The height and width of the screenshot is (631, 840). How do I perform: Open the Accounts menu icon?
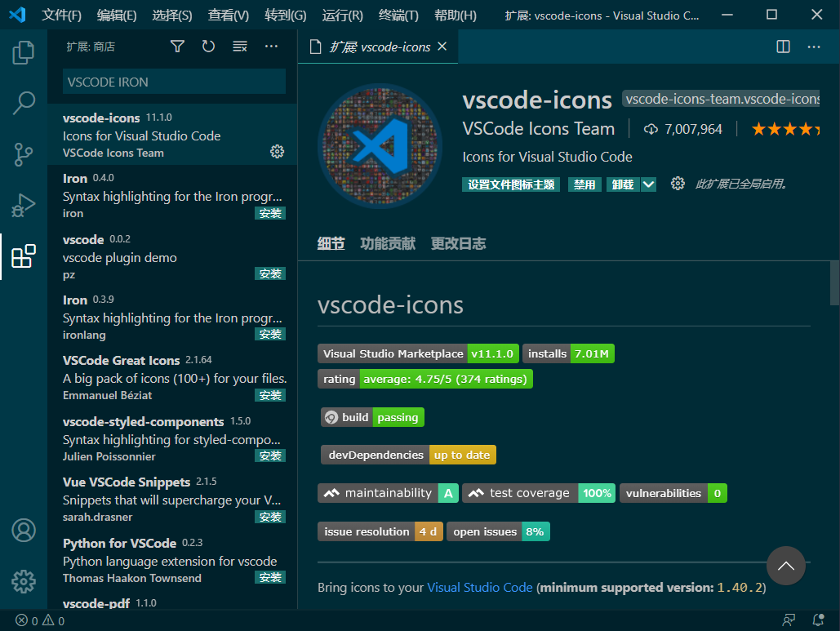coord(24,531)
